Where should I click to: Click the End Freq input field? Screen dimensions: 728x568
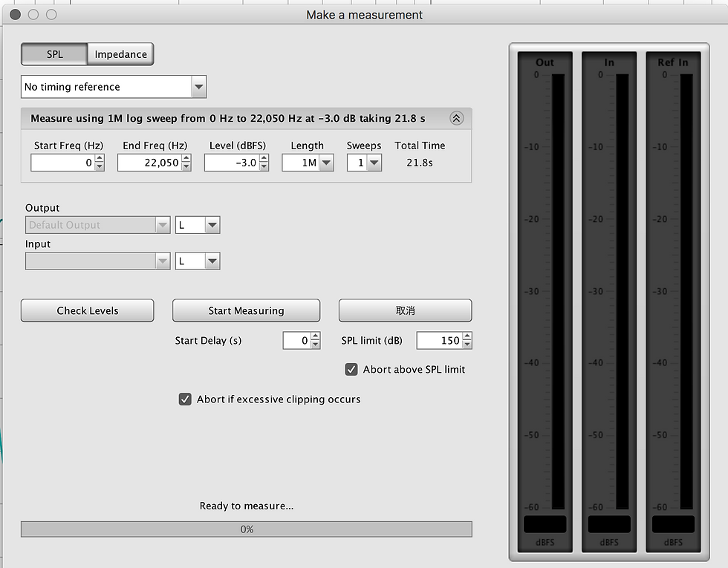pos(149,162)
